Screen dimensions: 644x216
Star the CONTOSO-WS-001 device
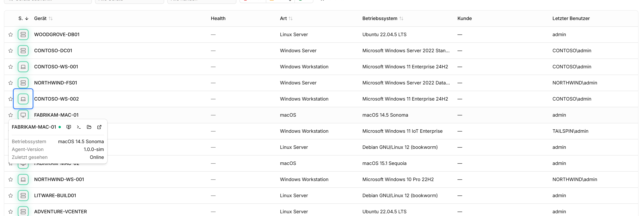point(10,67)
